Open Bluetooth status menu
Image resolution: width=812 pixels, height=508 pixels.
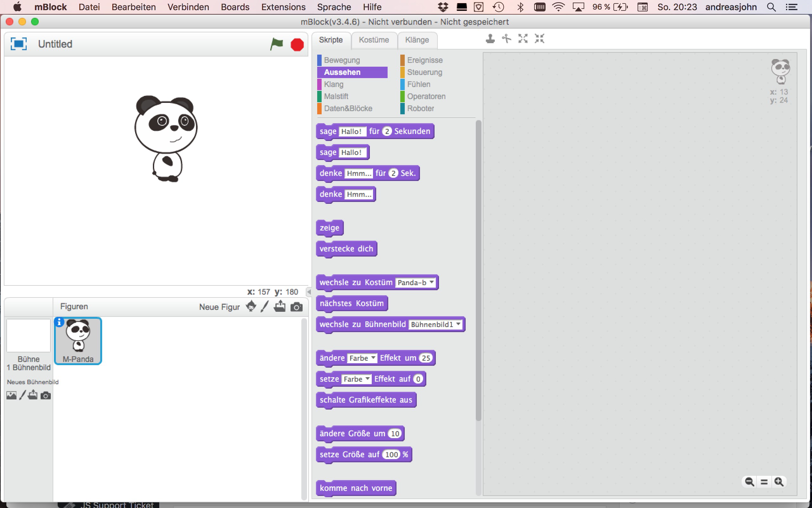(521, 7)
